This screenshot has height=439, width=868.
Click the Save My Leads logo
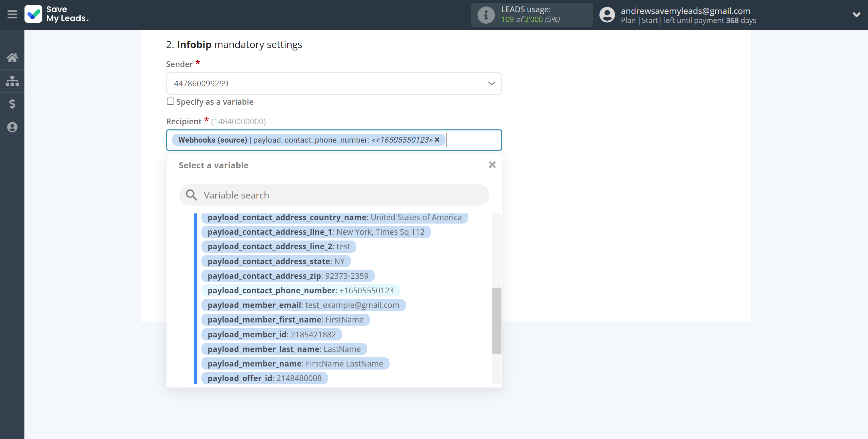(x=57, y=14)
